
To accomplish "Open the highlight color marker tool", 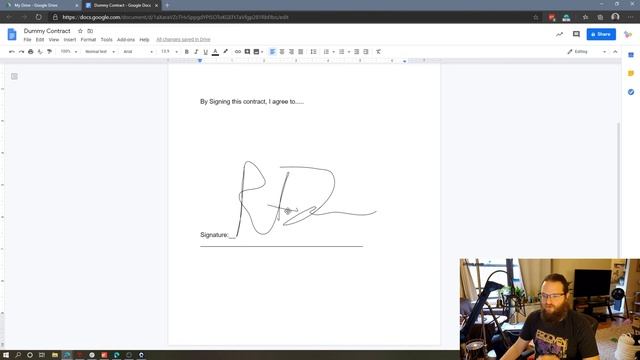I will [225, 52].
